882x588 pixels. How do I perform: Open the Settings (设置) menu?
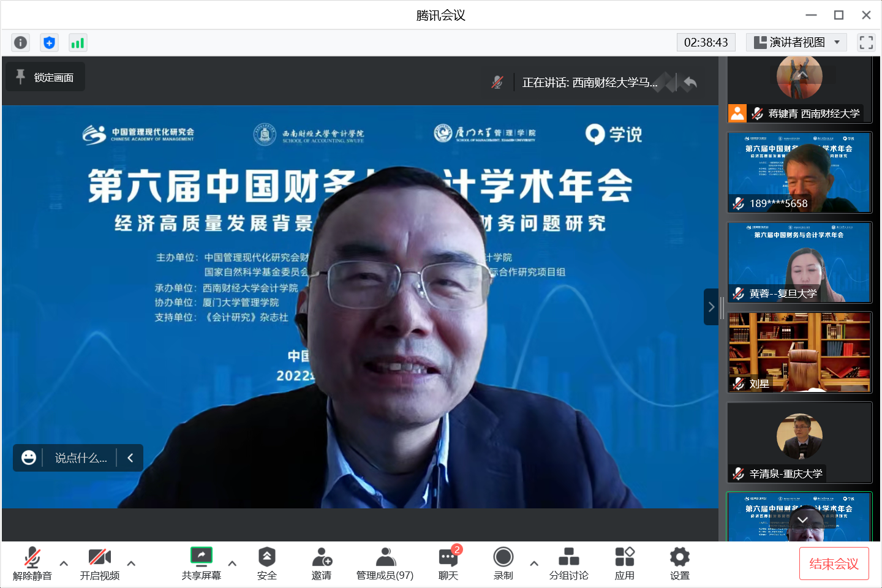[680, 563]
